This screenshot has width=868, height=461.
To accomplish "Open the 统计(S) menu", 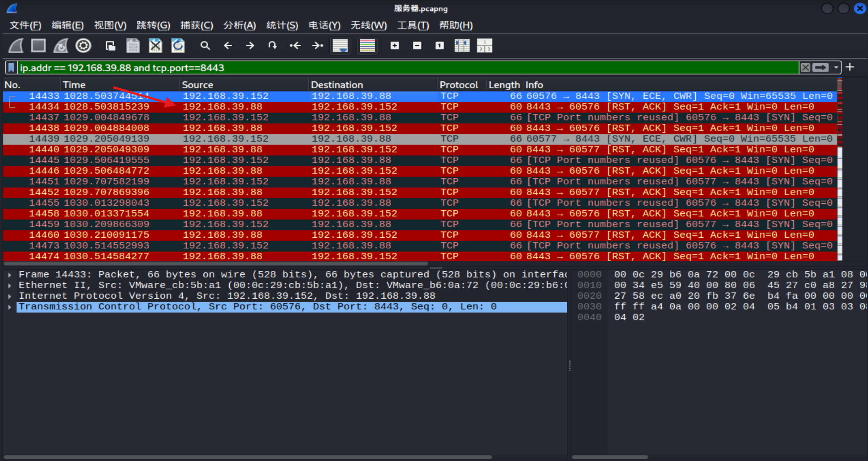I will coord(282,26).
